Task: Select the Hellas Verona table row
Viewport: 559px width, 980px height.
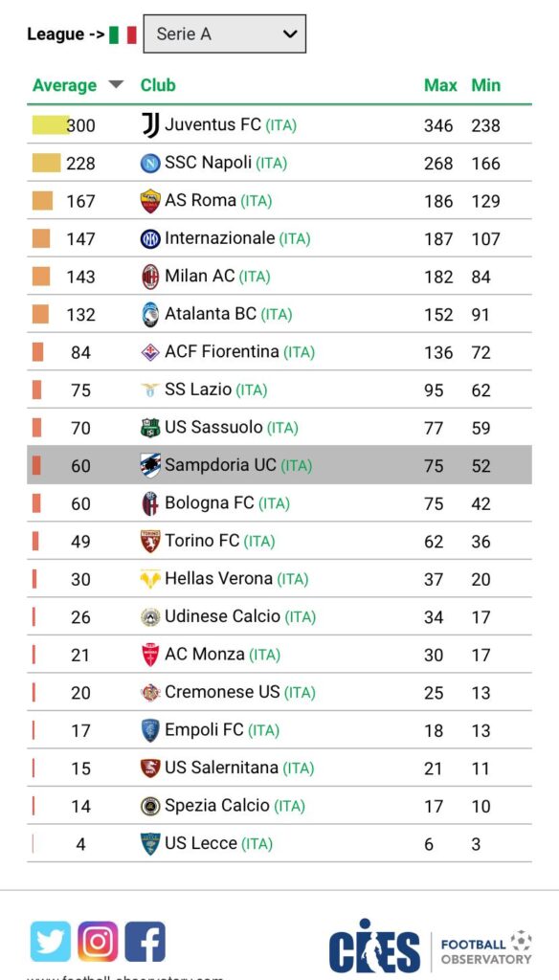Action: coord(279,579)
